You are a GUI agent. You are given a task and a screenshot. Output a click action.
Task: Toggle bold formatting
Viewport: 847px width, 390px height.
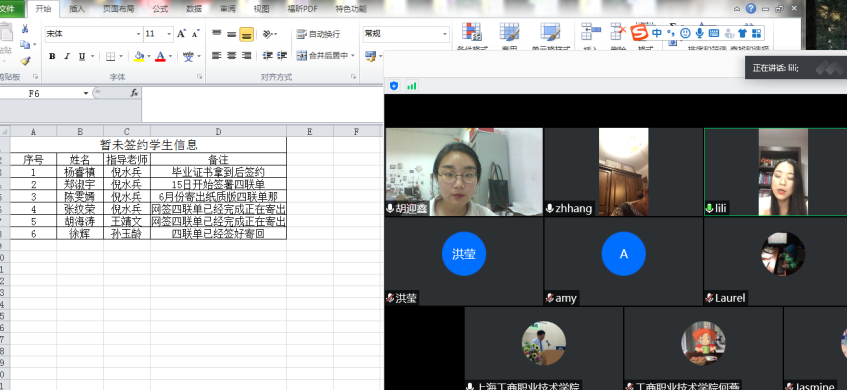[52, 56]
